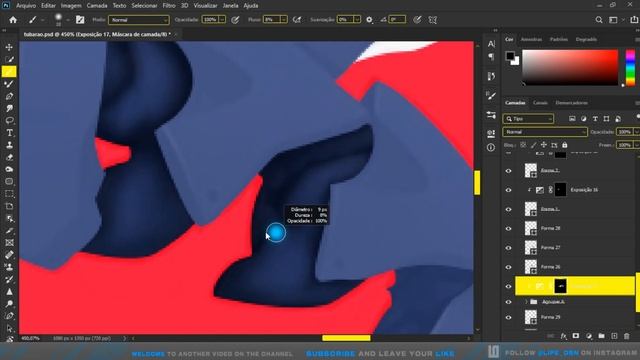
Task: Toggle airbrush build-up icon beside Fluxo
Action: [297, 20]
